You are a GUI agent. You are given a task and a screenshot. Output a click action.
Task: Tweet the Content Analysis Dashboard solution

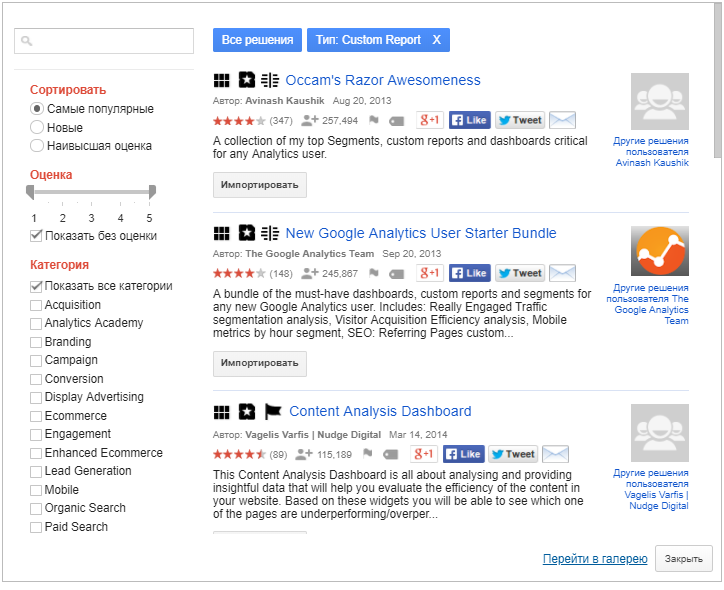(513, 454)
